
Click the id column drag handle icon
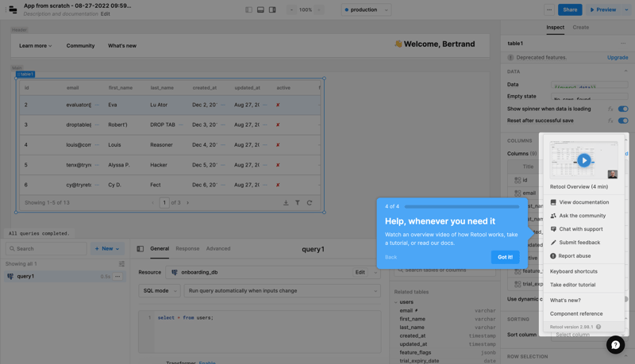click(518, 180)
